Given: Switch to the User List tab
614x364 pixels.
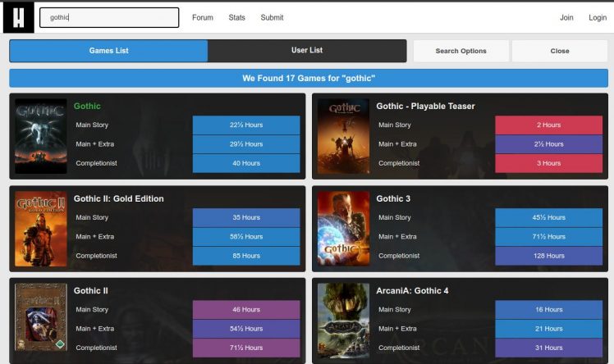Looking at the screenshot, I should (307, 51).
